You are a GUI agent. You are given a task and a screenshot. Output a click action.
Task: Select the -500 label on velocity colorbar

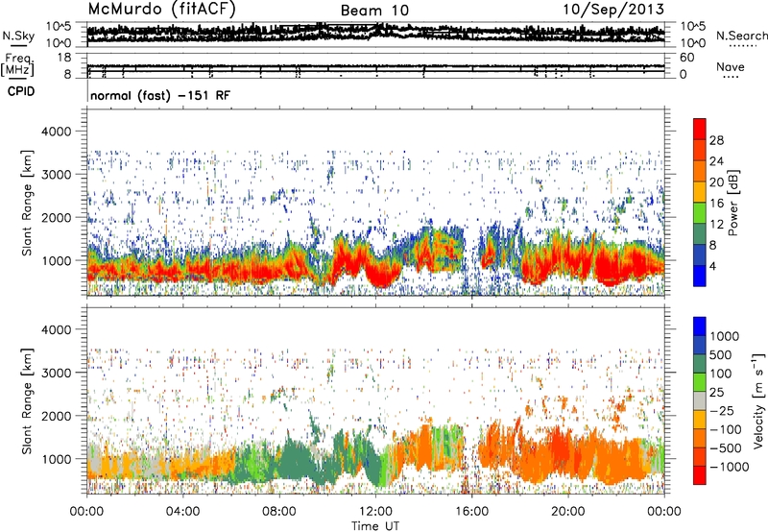726,447
